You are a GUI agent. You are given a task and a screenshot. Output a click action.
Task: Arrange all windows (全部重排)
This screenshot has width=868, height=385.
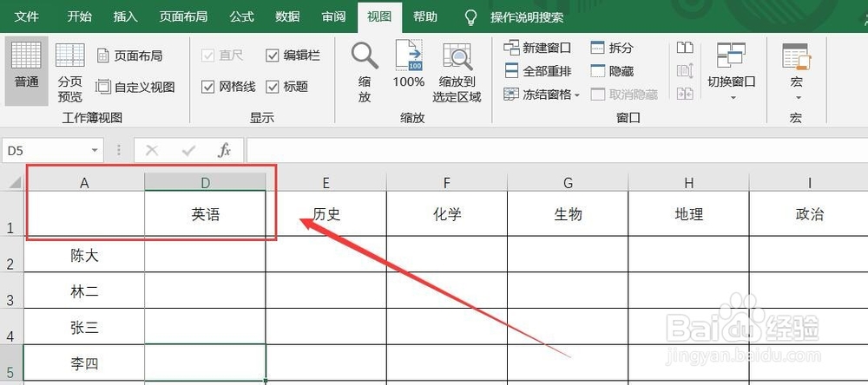coord(537,71)
